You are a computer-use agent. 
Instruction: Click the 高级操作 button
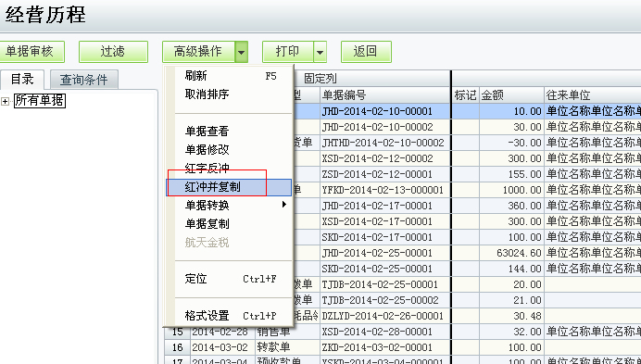198,52
